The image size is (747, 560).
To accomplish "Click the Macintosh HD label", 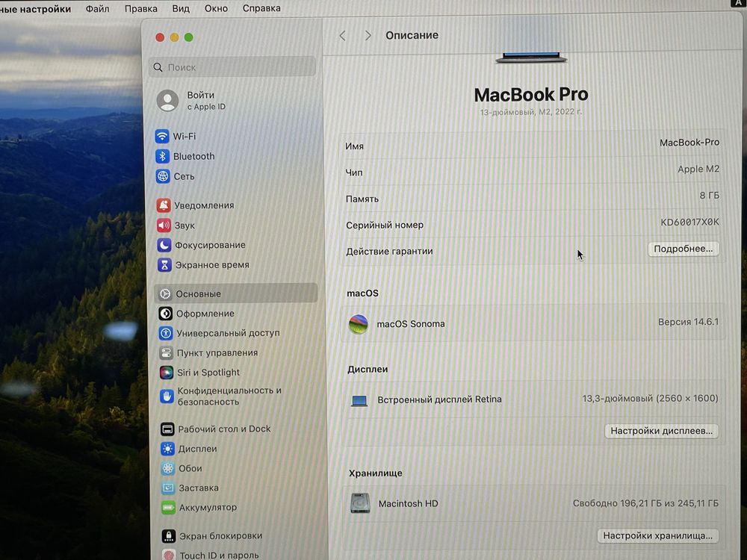I will point(409,504).
